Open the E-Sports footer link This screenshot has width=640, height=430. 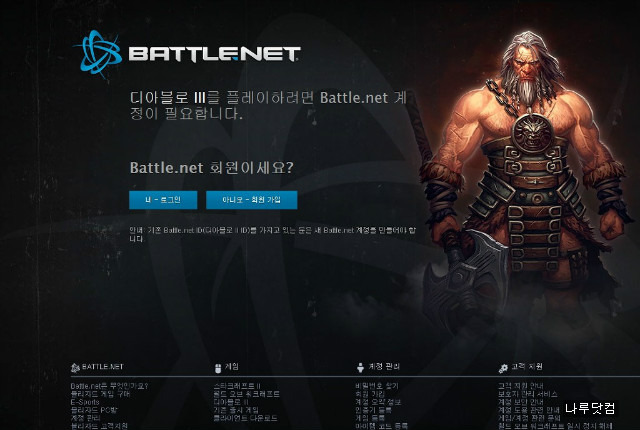point(85,402)
